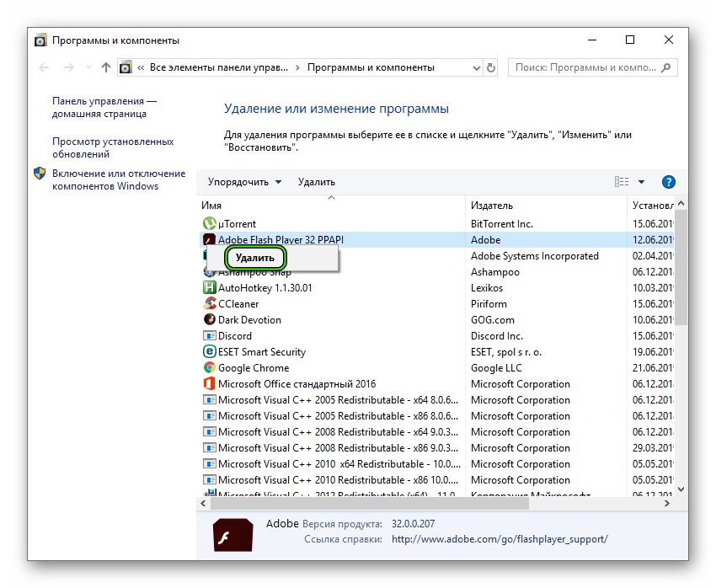Click the AutoHotkey green icon

coord(209,287)
